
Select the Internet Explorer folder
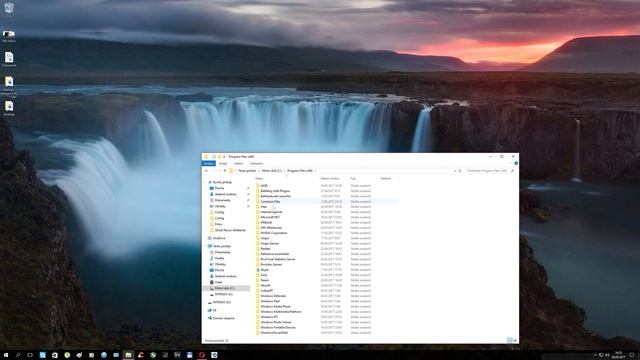point(271,212)
